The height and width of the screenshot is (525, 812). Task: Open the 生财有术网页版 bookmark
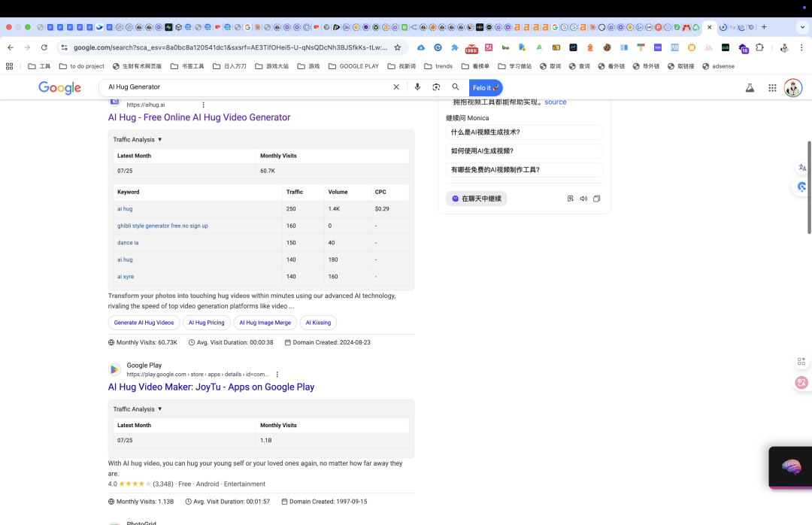(138, 66)
